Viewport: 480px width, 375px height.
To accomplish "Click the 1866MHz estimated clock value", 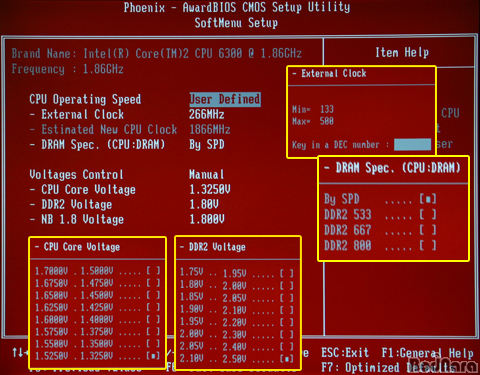I will point(210,129).
